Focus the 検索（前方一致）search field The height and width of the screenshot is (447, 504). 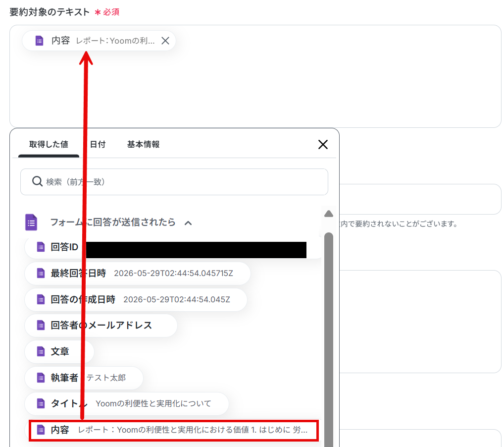174,182
